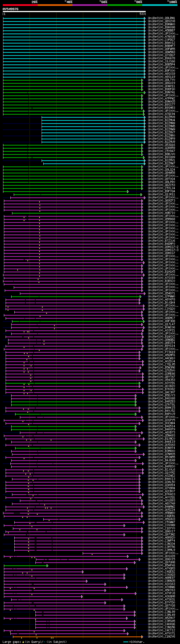Select hit UniRef100_A7PPW2
Screen dimensions: 180x644
click(161, 99)
